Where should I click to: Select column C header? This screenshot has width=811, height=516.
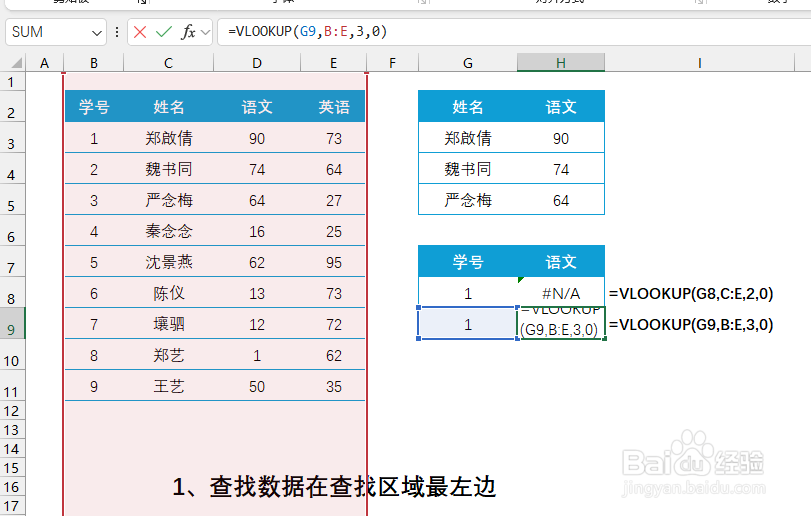(x=169, y=63)
